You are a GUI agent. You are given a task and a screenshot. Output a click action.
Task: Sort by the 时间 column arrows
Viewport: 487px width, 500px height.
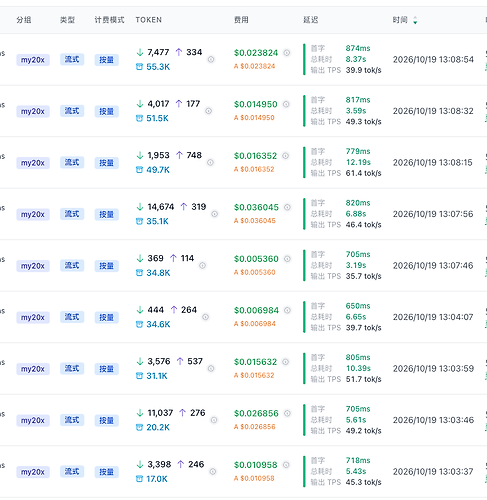415,20
